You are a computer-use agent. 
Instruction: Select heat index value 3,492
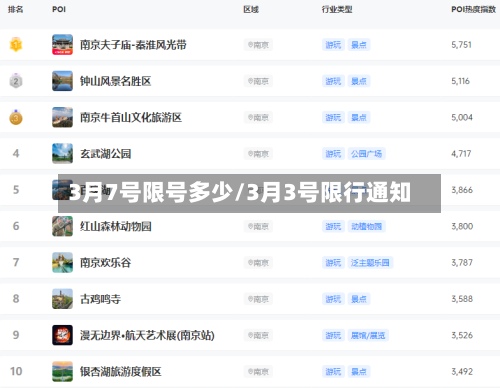(x=462, y=371)
